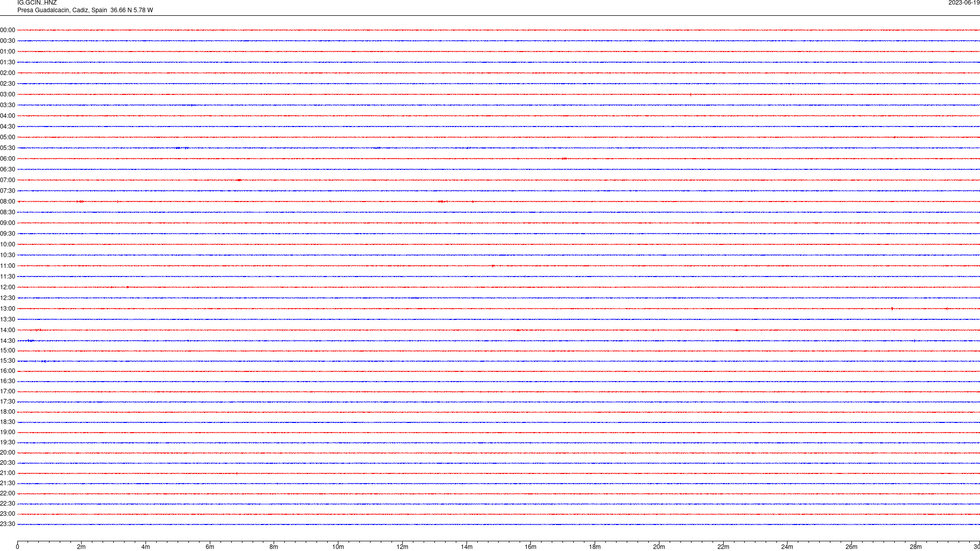Click the date 2023-06-19 label
Viewport: 980px width, 551px height.
pos(964,3)
